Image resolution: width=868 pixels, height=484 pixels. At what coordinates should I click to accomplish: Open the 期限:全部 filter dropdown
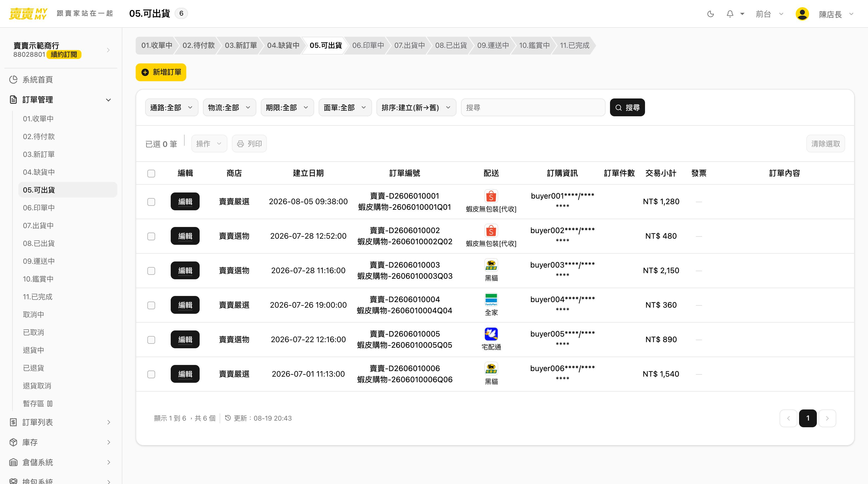287,108
